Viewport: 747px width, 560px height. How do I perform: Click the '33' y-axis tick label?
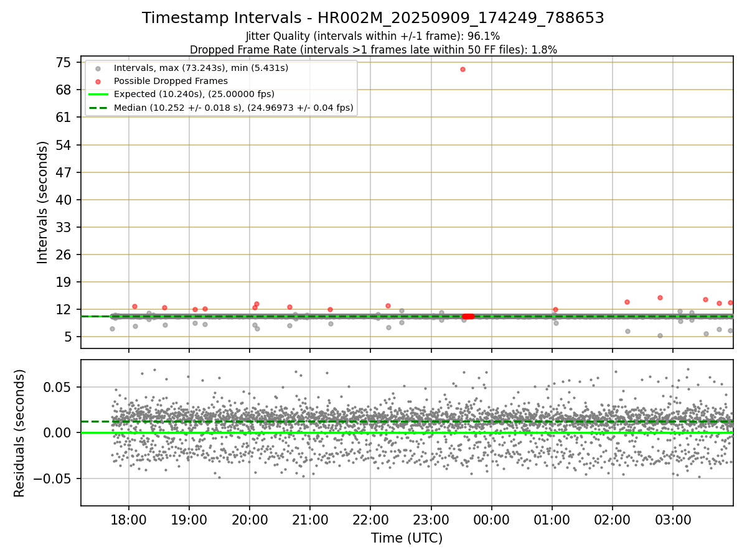(63, 227)
